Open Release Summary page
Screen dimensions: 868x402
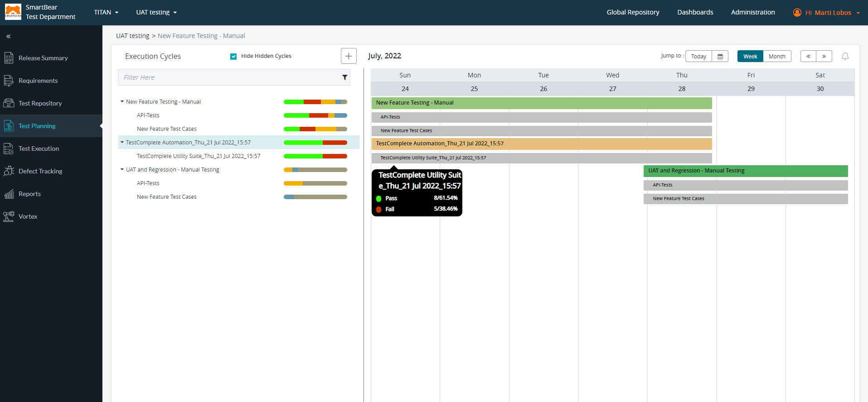(43, 58)
